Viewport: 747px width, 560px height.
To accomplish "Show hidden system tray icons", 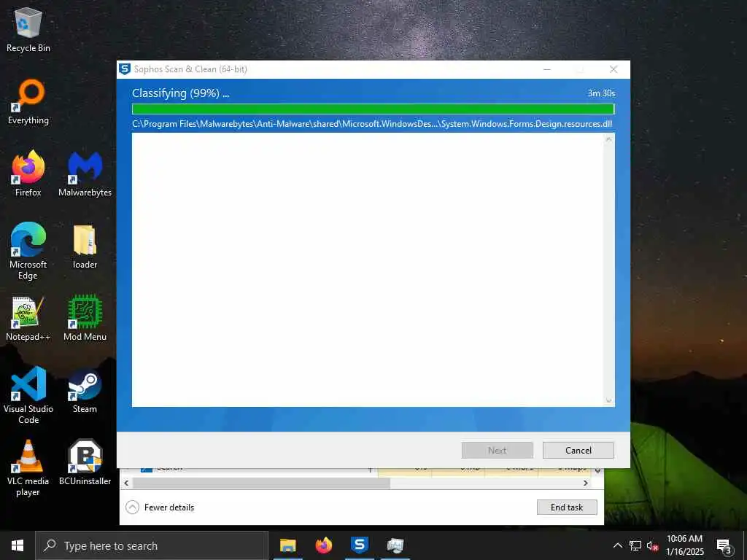I will [x=617, y=545].
